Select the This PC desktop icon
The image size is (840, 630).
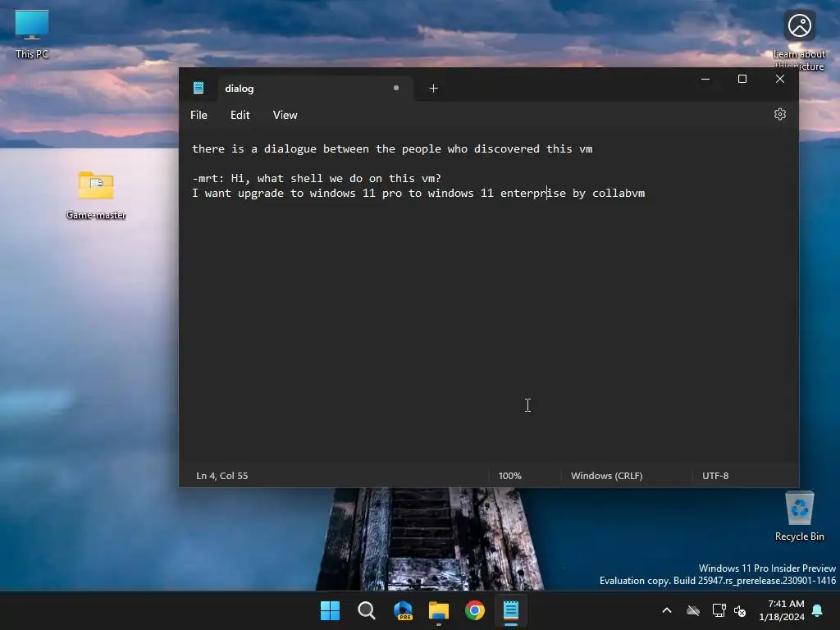pos(32,34)
